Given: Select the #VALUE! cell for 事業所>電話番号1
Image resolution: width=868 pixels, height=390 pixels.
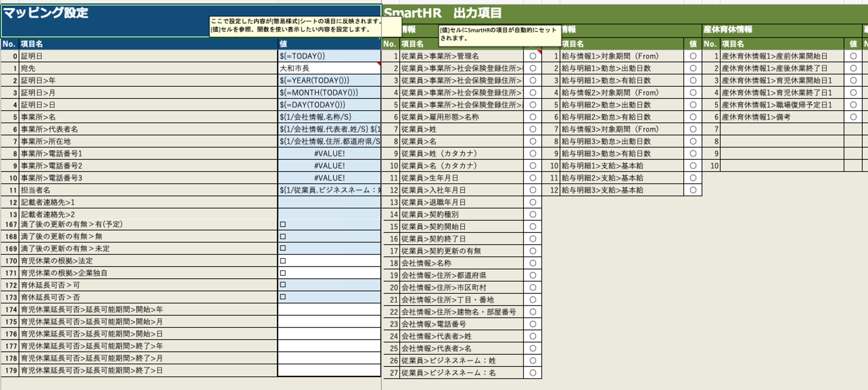Looking at the screenshot, I should click(329, 153).
